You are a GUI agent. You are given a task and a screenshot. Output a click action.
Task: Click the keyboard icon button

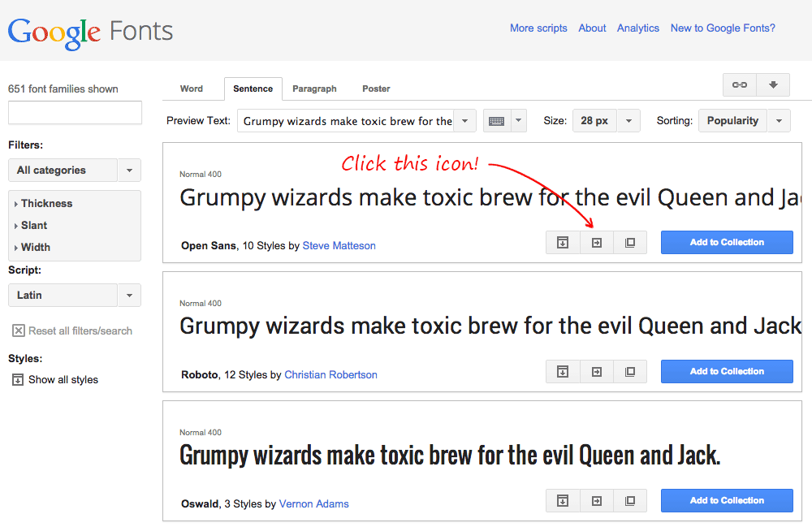497,121
